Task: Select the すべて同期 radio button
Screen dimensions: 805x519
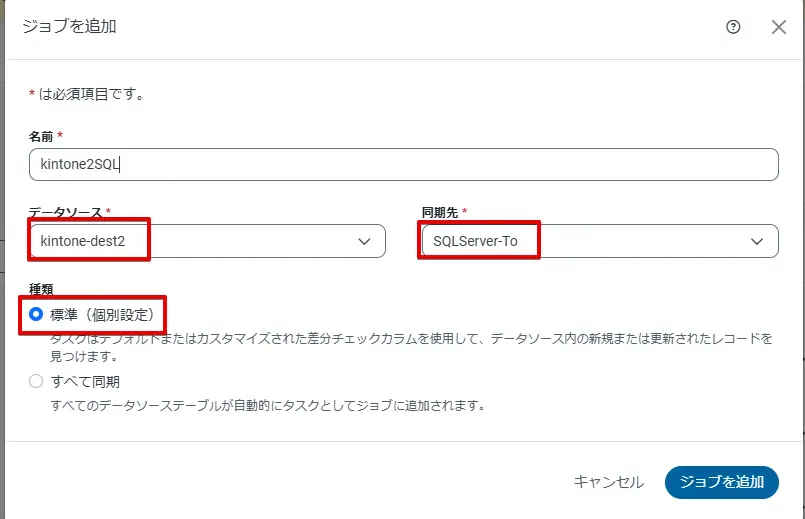Action: pyautogui.click(x=37, y=381)
